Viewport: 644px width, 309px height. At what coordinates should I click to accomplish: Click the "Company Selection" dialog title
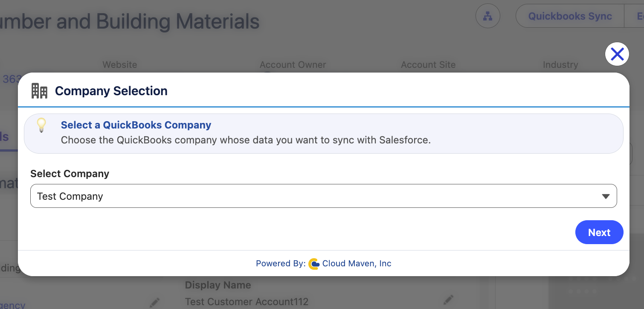111,91
